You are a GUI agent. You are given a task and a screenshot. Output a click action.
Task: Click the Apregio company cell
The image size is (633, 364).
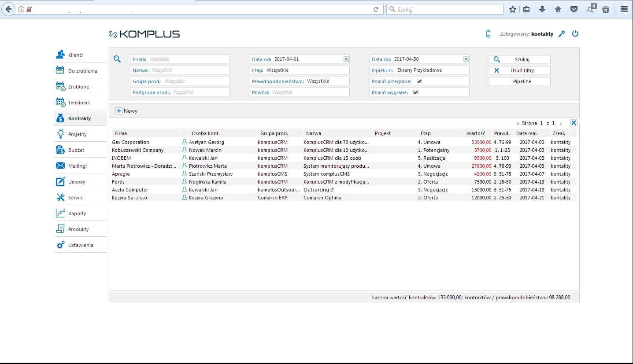click(x=121, y=174)
